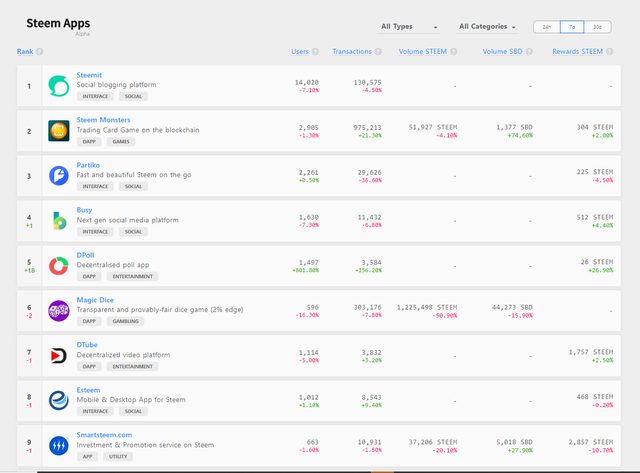This screenshot has width=640, height=473.
Task: Click the Esteem app logo icon
Action: pyautogui.click(x=59, y=400)
